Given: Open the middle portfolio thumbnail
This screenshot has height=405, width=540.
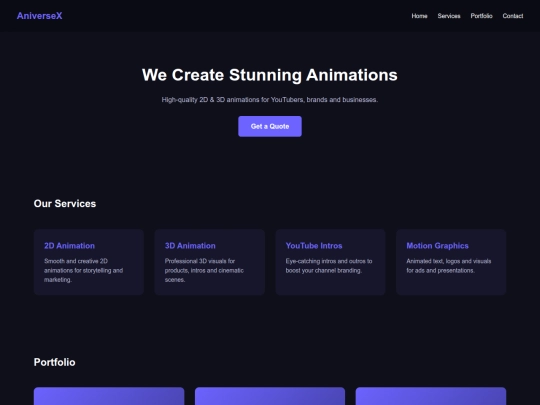Looking at the screenshot, I should (x=270, y=396).
